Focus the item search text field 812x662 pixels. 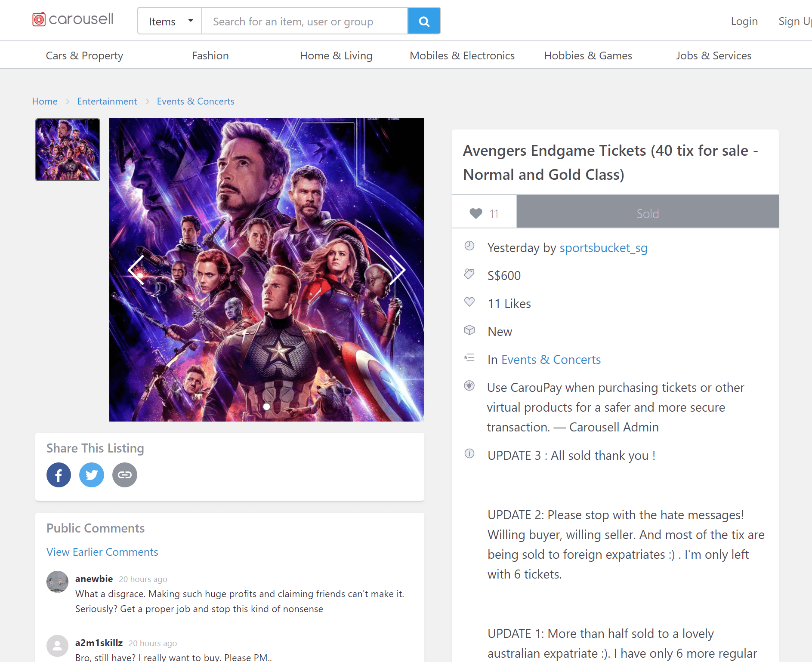(x=304, y=21)
